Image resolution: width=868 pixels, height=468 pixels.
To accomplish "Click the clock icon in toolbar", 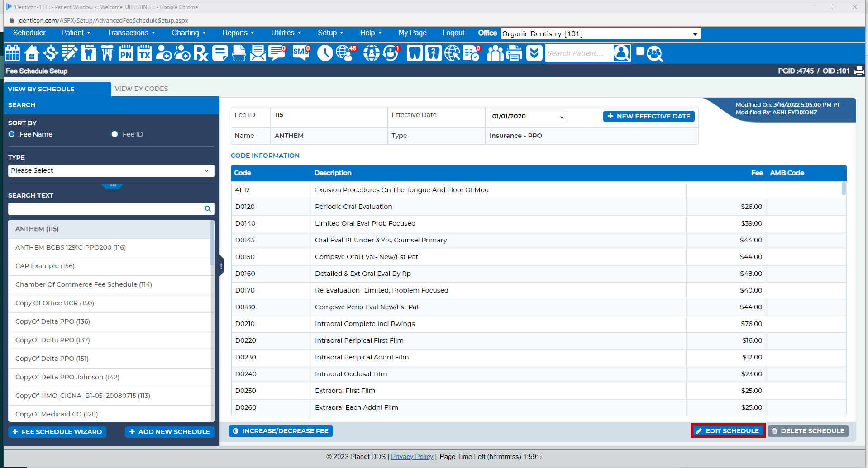I will click(324, 53).
